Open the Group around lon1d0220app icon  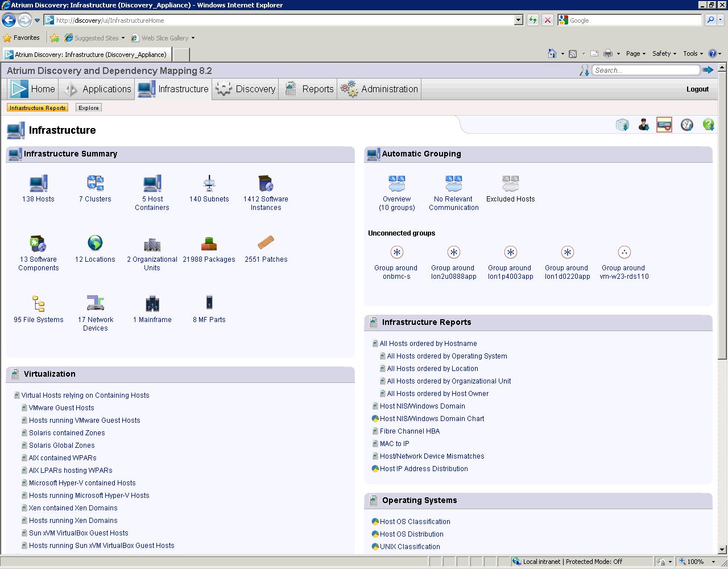click(x=568, y=252)
